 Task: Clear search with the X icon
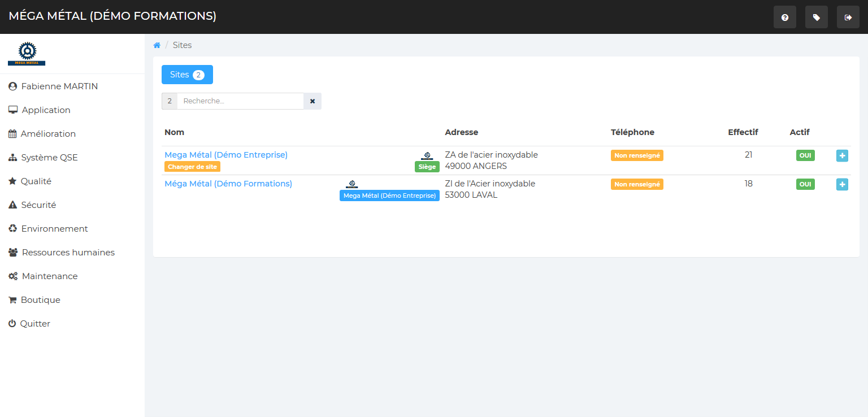pyautogui.click(x=313, y=101)
